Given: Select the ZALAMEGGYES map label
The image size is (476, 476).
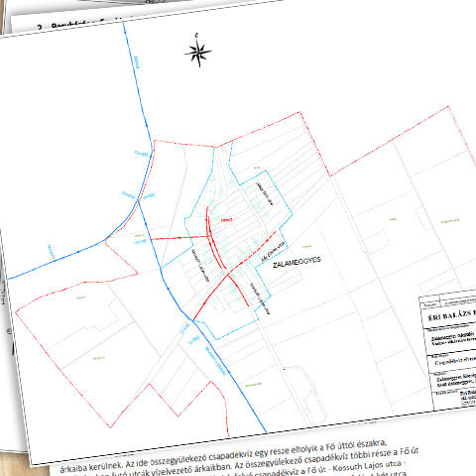Looking at the screenshot, I should tap(297, 262).
